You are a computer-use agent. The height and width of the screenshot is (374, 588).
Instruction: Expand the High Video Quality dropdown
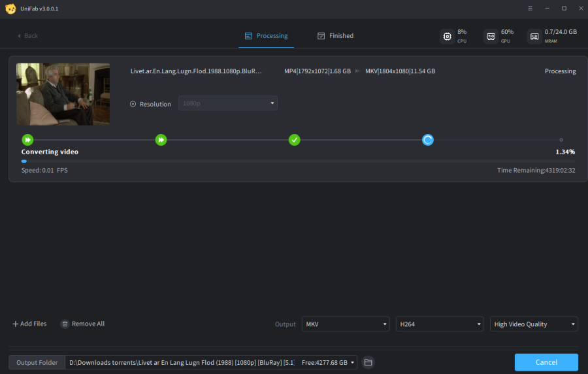(x=534, y=324)
